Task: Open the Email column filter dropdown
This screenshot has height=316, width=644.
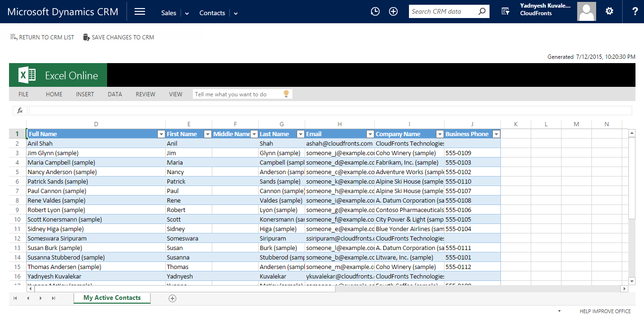Action: pos(370,134)
